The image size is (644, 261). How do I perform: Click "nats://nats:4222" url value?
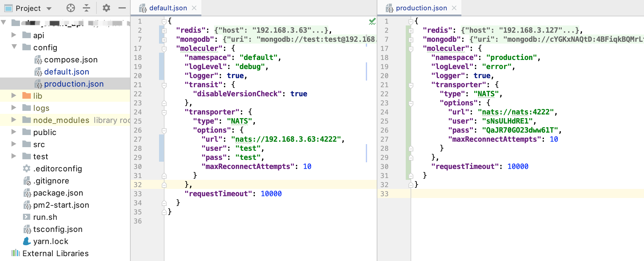coord(516,112)
